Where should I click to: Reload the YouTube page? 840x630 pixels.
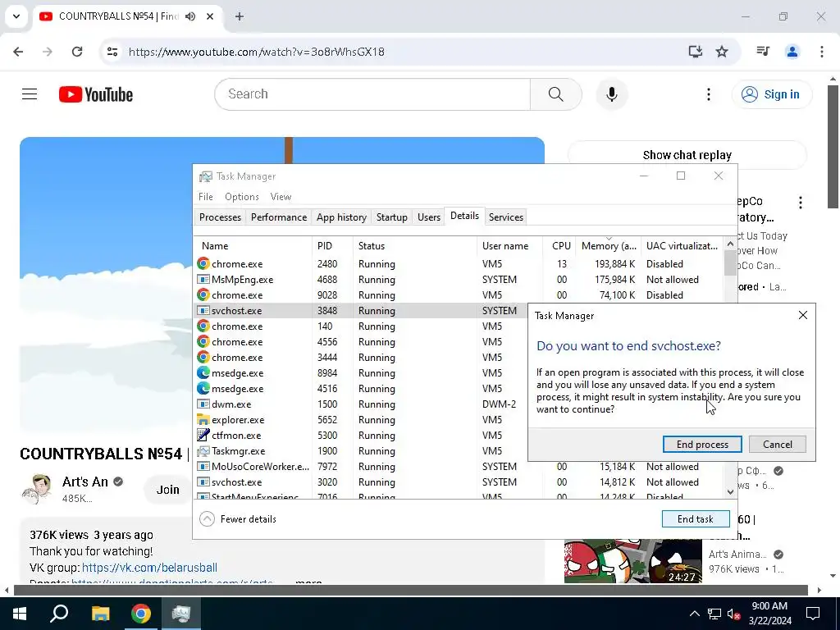pyautogui.click(x=77, y=52)
